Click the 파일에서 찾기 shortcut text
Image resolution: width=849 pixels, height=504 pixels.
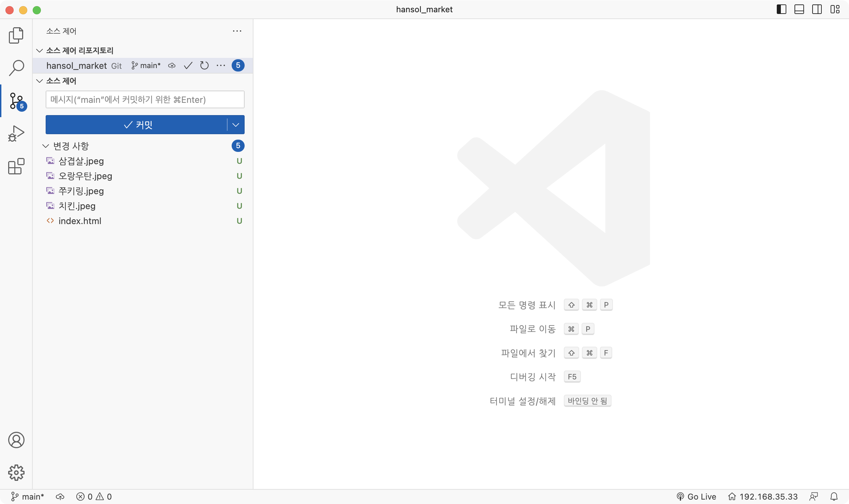[528, 353]
